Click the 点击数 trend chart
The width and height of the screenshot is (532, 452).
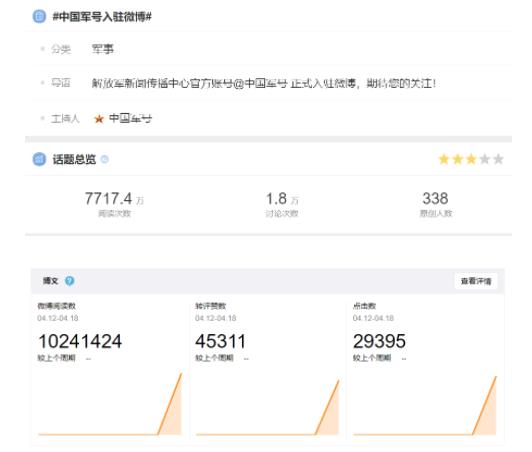pyautogui.click(x=425, y=406)
